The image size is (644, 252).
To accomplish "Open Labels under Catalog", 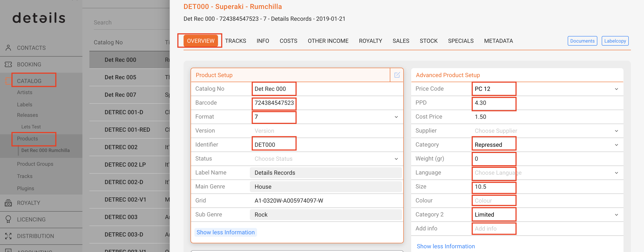I will (x=24, y=104).
